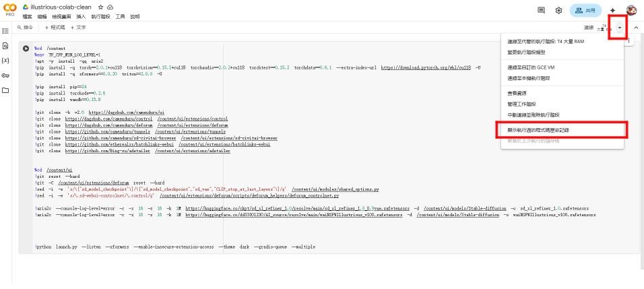644x289 pixels.
Task: Run the first code cell
Action: point(26,48)
